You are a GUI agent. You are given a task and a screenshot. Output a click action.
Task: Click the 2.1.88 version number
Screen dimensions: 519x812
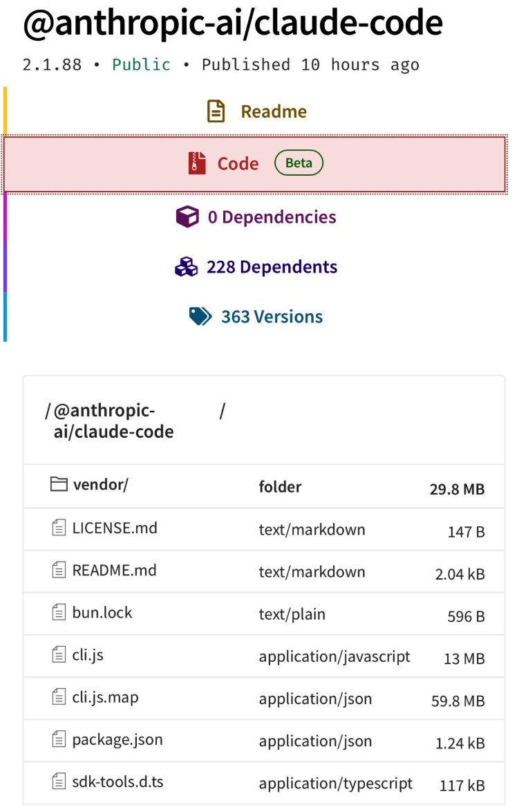point(53,65)
